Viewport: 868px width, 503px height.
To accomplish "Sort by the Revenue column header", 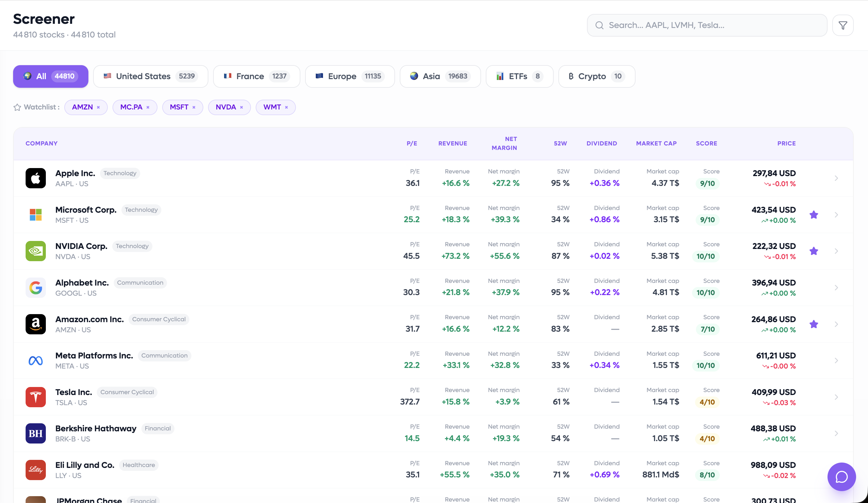I will 452,143.
